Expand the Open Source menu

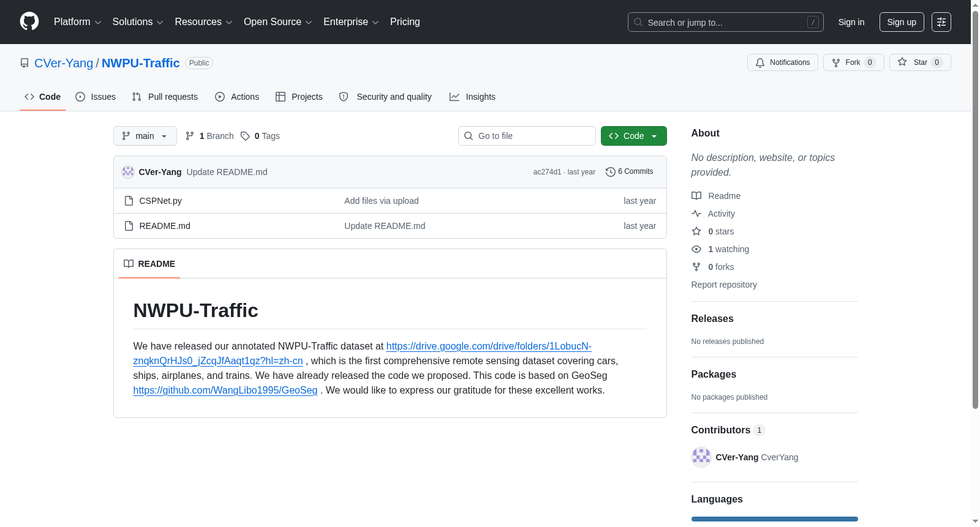[277, 22]
